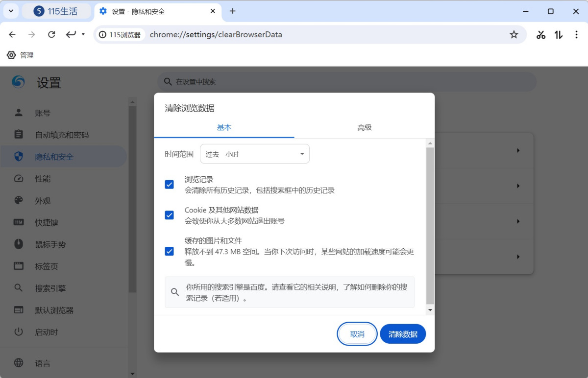Bookmark this page with the star icon
The image size is (588, 378).
pos(514,35)
